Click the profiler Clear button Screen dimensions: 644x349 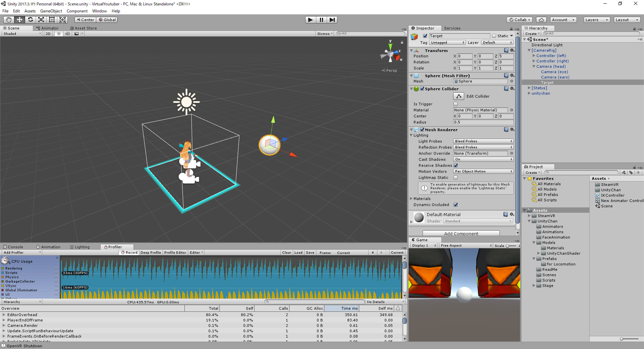[x=287, y=253]
